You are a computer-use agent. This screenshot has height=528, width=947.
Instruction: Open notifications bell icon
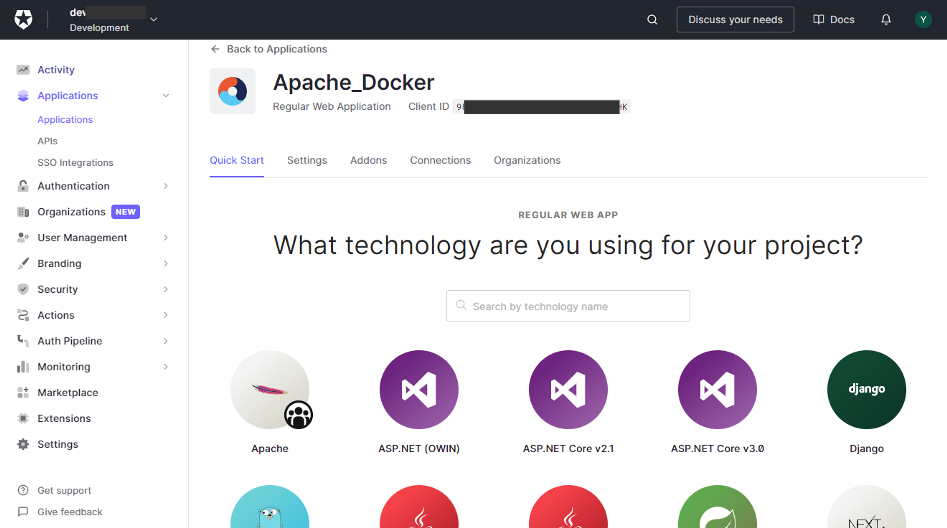click(886, 19)
